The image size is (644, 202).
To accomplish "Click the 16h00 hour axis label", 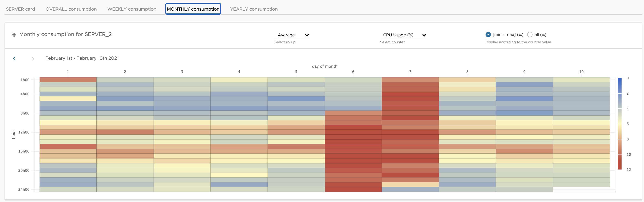I will tap(24, 151).
